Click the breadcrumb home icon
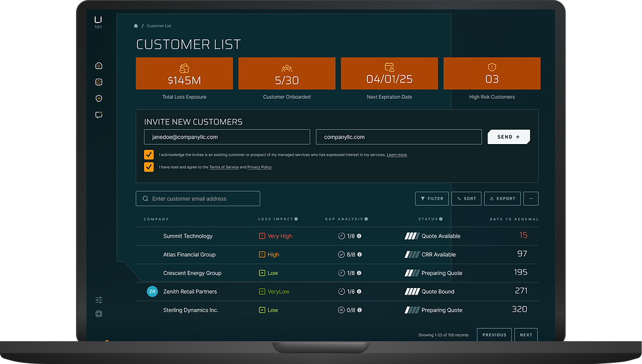The width and height of the screenshot is (642, 364). tap(136, 26)
